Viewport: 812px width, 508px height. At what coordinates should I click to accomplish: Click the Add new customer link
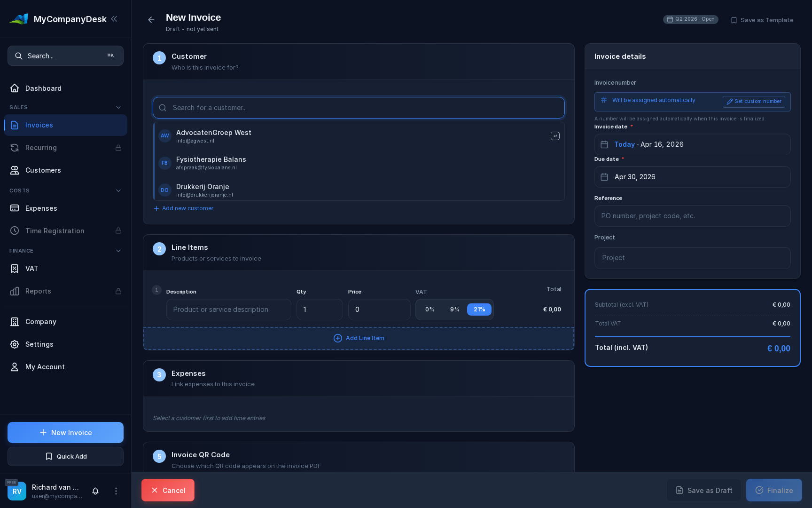tap(183, 208)
